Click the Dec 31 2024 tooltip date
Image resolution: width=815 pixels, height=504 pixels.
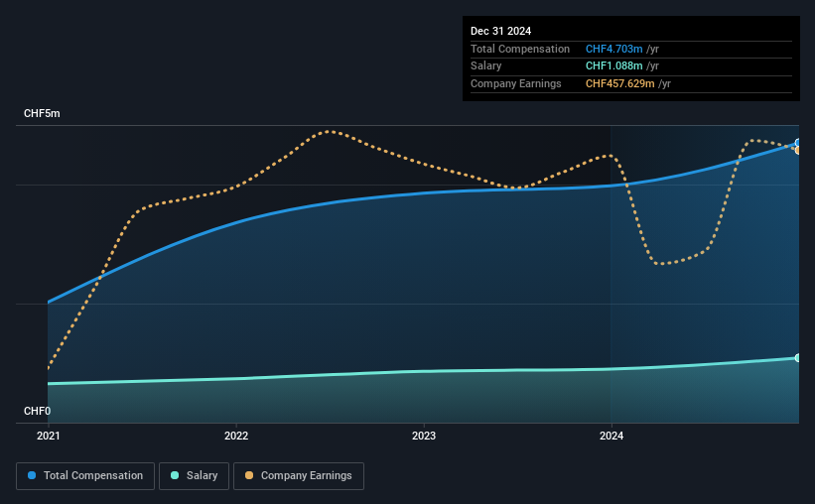click(500, 31)
